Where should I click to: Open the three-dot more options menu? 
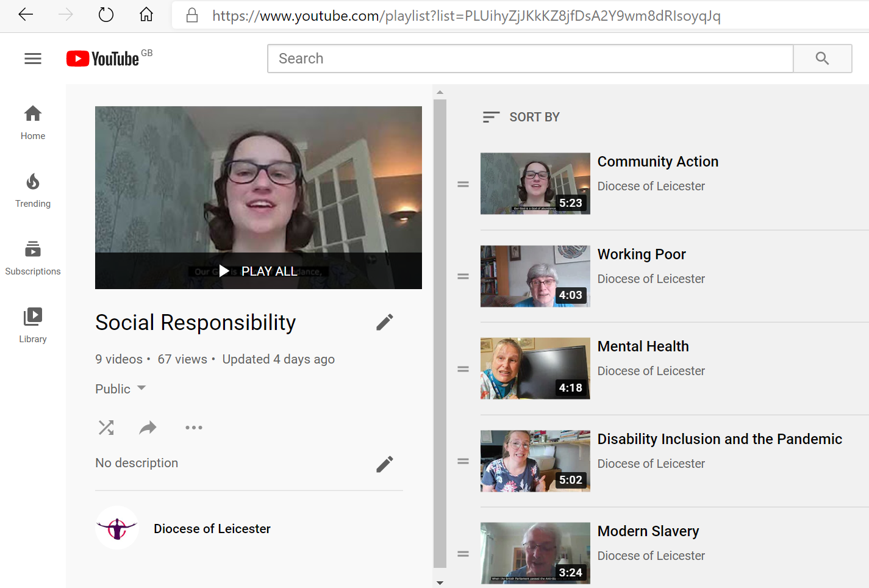pyautogui.click(x=193, y=428)
